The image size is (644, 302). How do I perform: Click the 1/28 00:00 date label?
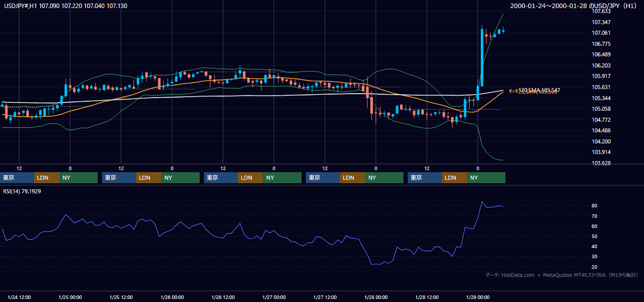coord(376,297)
